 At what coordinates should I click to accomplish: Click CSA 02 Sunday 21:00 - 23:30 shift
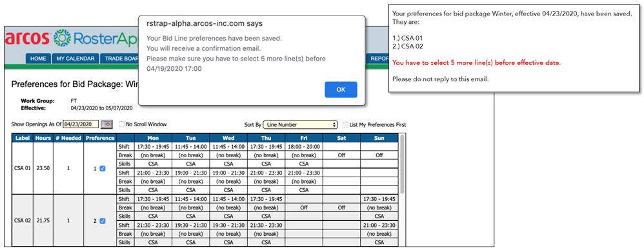tap(379, 225)
